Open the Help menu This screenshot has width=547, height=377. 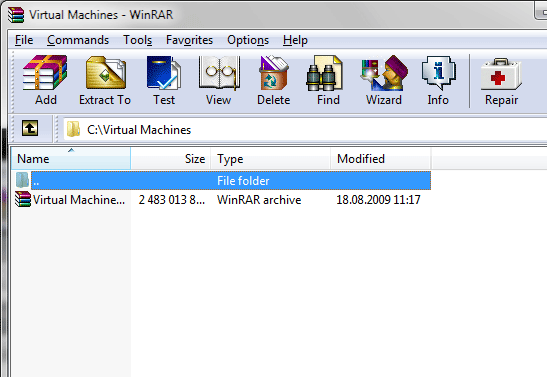[295, 40]
